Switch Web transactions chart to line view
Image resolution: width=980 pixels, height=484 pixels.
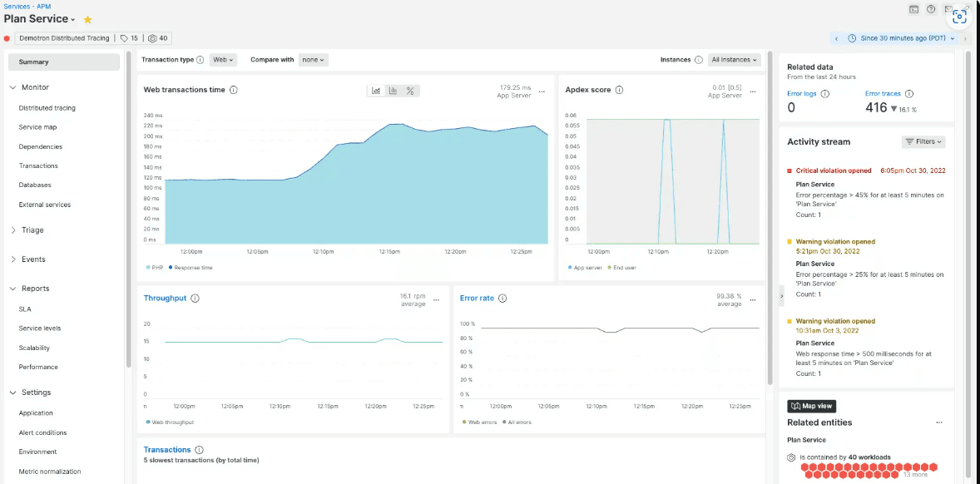376,91
